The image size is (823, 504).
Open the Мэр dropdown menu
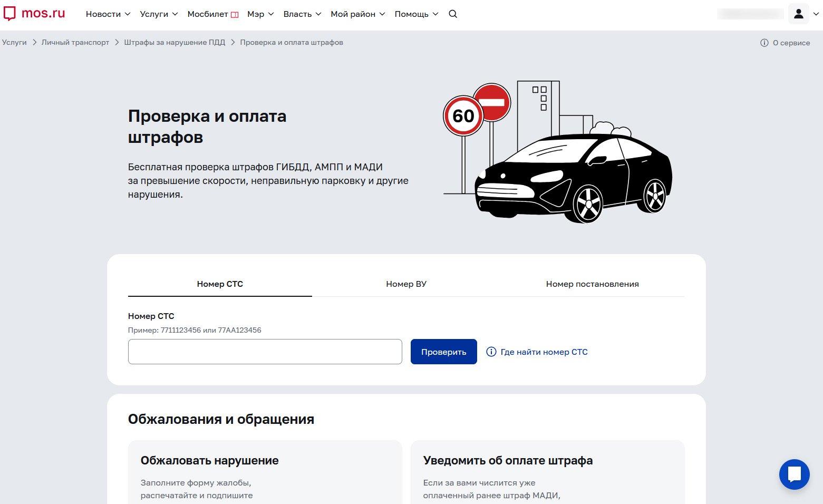click(260, 14)
